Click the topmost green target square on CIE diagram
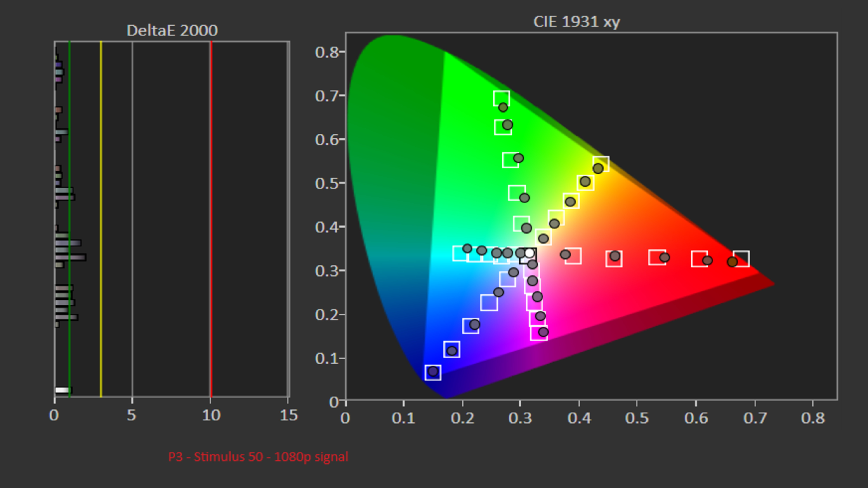Viewport: 868px width, 488px height. click(x=501, y=98)
